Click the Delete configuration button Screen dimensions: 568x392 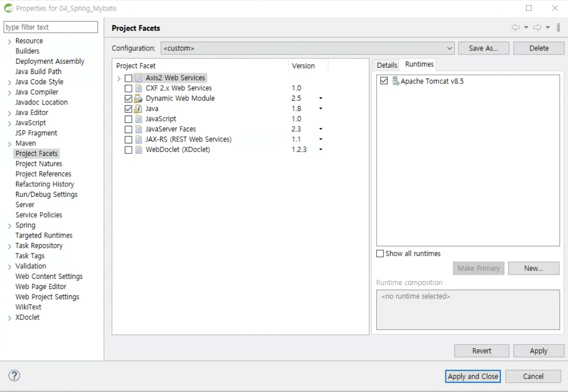[x=539, y=48]
